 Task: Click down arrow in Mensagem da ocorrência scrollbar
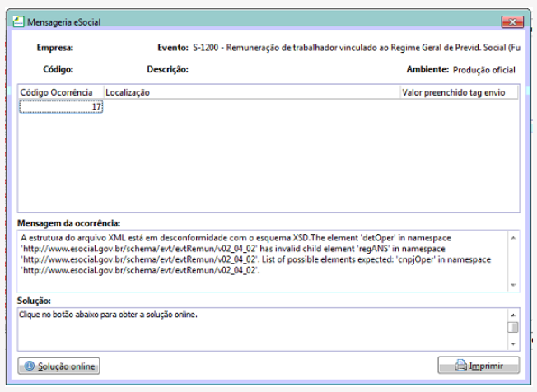click(513, 285)
